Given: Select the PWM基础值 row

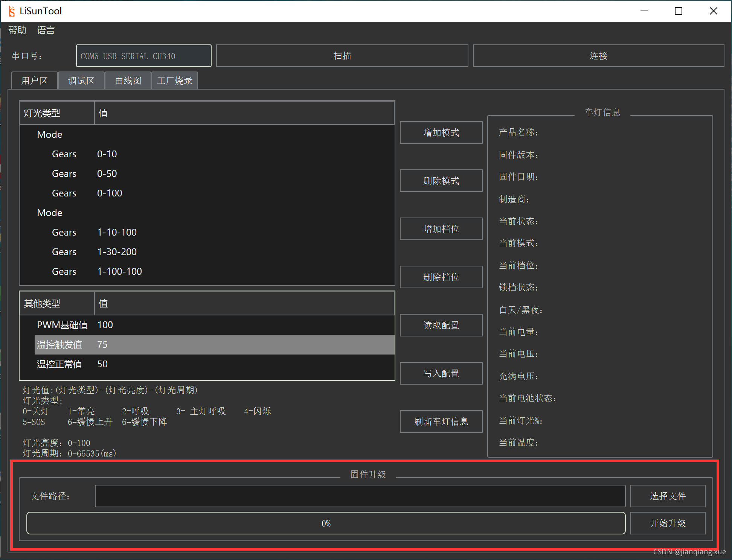Looking at the screenshot, I should [215, 325].
